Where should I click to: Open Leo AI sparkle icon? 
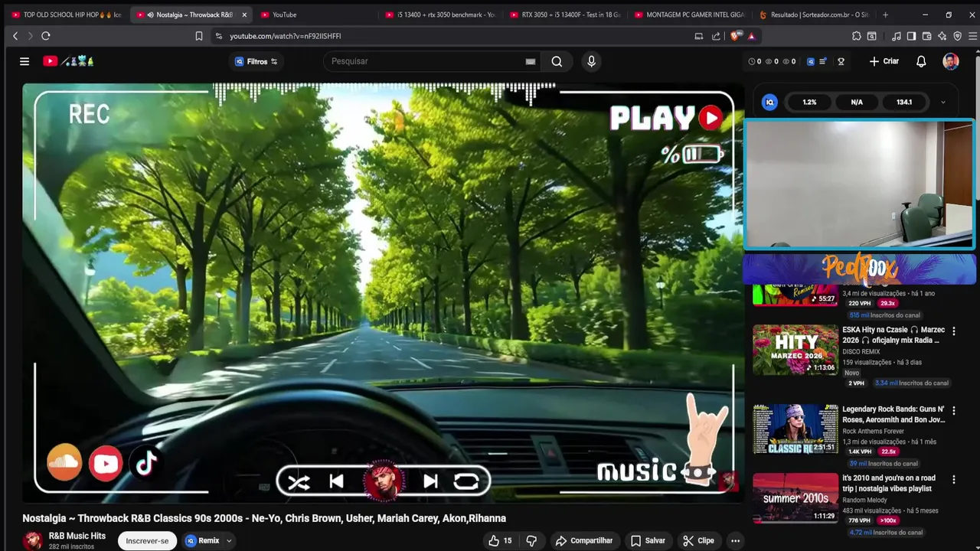(942, 36)
